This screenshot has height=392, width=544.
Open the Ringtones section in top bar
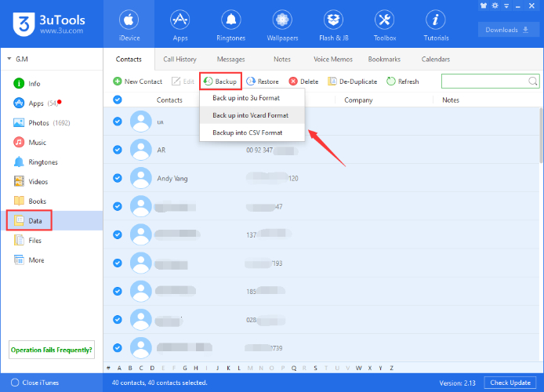point(231,26)
